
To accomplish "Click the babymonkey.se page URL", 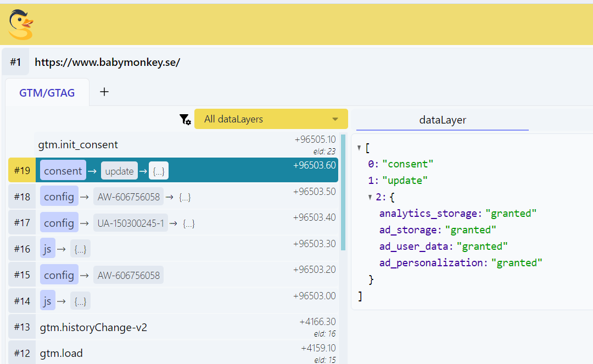I will click(x=108, y=62).
